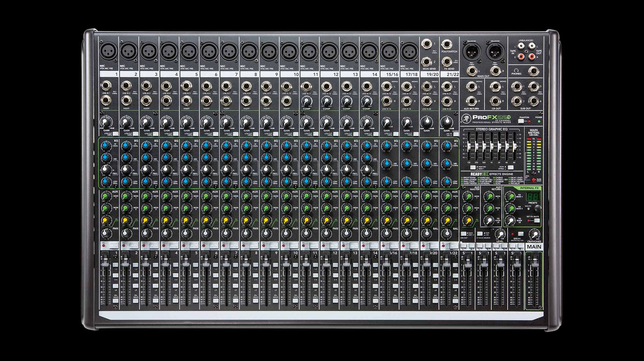This screenshot has height=361, width=644.
Task: Adjust Internal FX To Main LR knob
Action: (x=510, y=221)
